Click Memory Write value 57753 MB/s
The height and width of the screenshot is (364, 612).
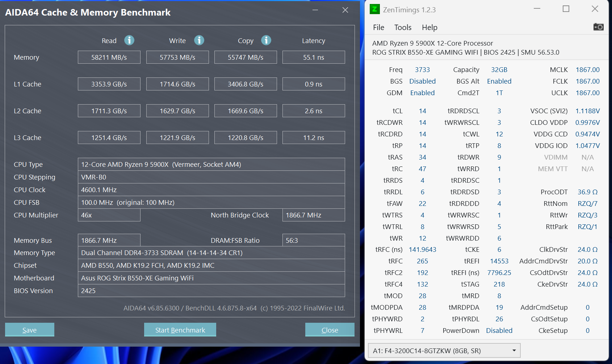177,57
